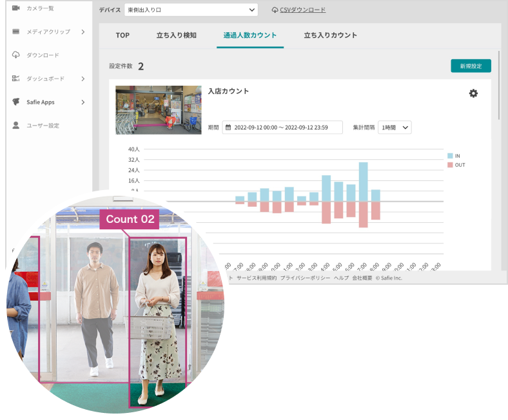508x420 pixels.
Task: Switch to the TOP tab
Action: tap(122, 35)
